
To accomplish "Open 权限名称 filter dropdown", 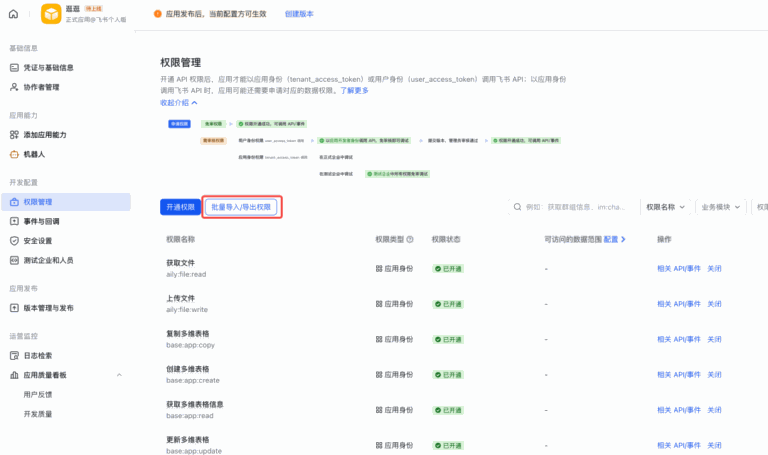I will tap(665, 207).
